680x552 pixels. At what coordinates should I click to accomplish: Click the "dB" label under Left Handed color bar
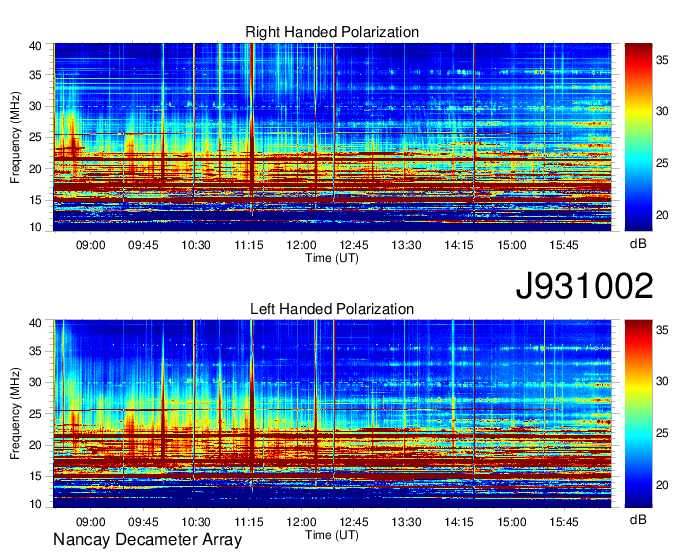pyautogui.click(x=638, y=519)
